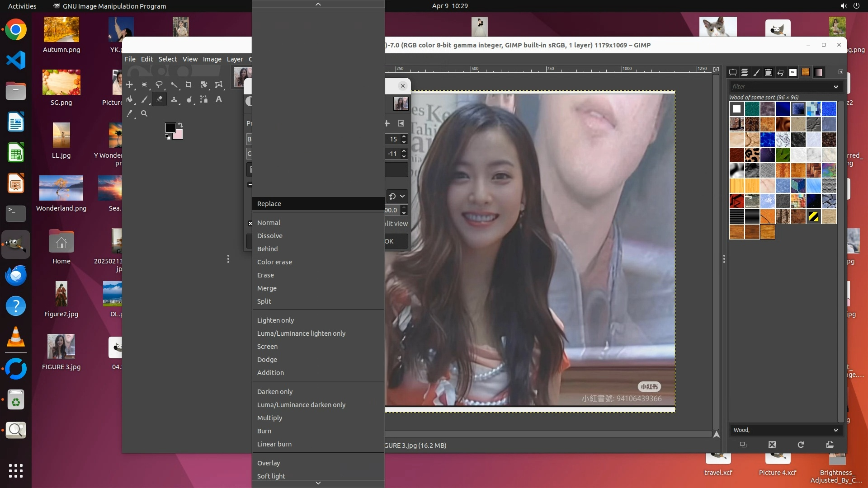
Task: Reset colors to default black and white
Action: click(168, 137)
